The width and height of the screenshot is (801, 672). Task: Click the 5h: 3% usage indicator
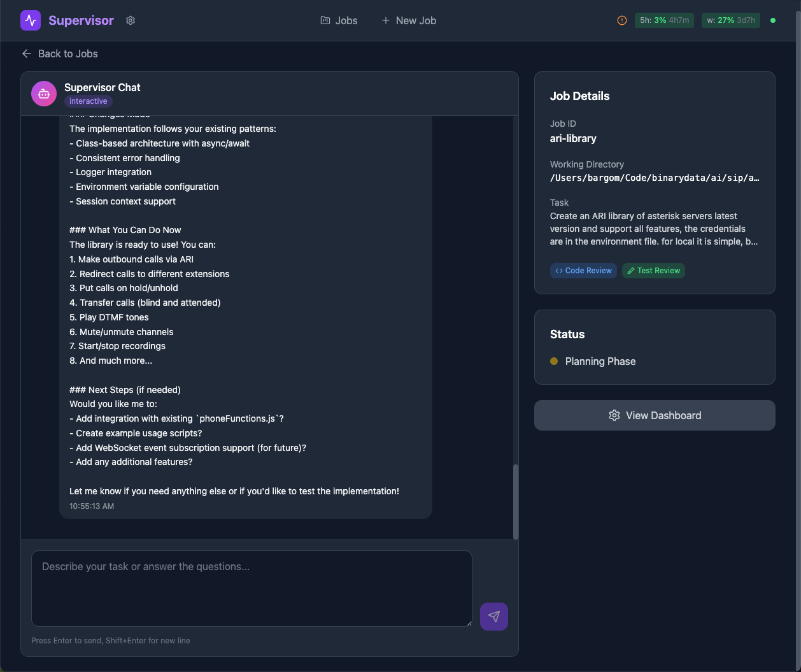(x=664, y=20)
